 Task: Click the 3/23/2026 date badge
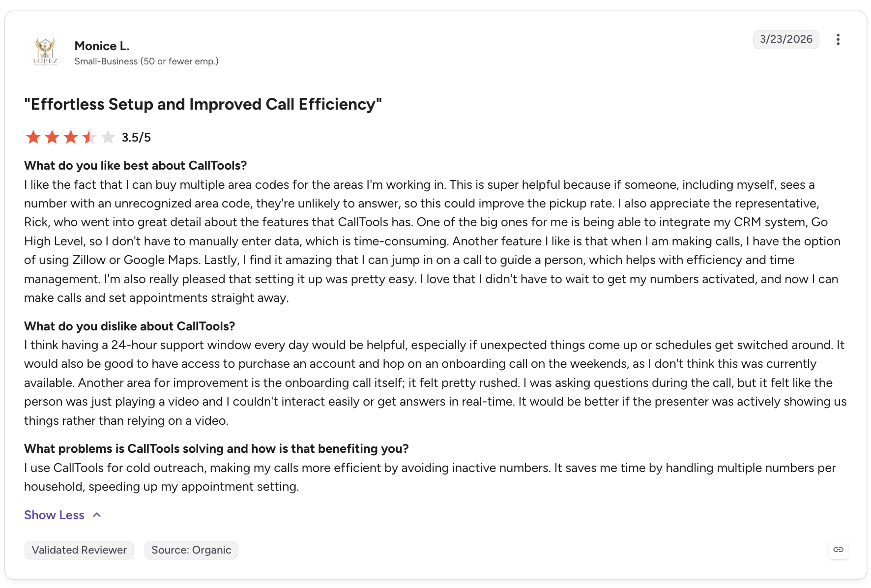[786, 39]
